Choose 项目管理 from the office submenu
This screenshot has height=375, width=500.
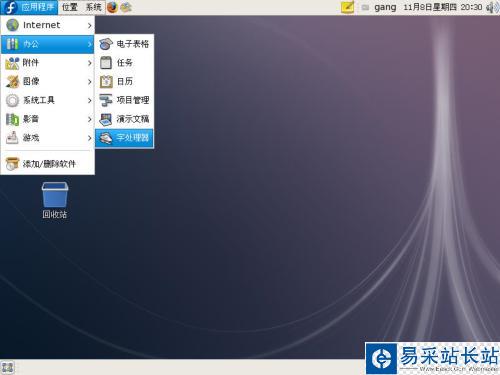124,100
